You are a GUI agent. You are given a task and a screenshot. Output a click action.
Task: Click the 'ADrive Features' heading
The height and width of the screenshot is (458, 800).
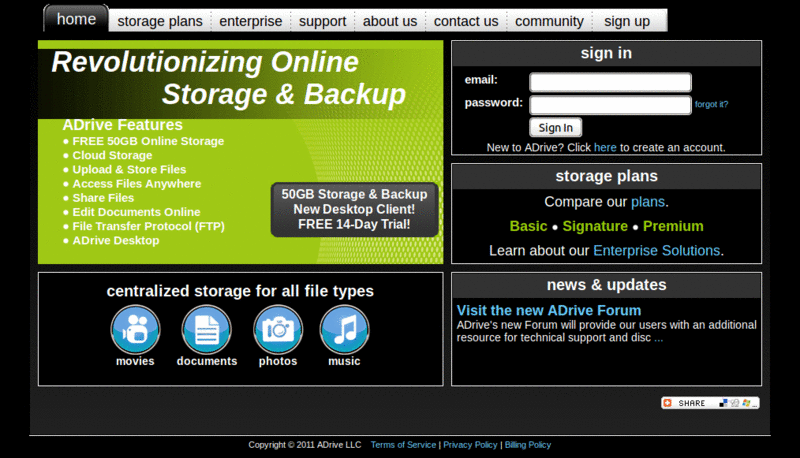[x=122, y=125]
